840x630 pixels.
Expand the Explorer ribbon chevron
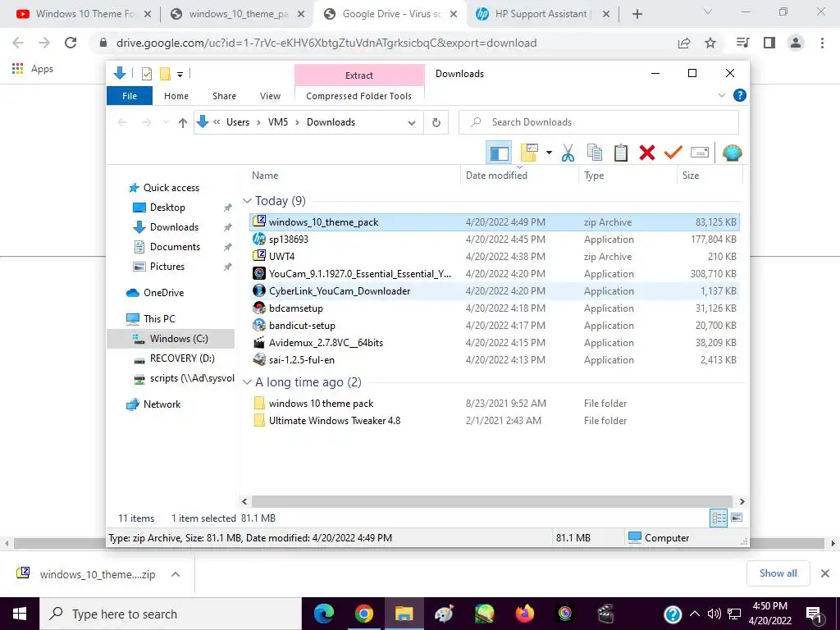721,95
